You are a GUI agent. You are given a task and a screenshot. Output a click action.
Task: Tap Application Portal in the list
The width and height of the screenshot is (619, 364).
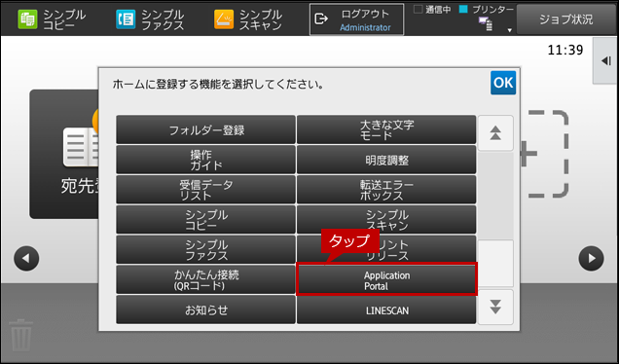click(386, 280)
